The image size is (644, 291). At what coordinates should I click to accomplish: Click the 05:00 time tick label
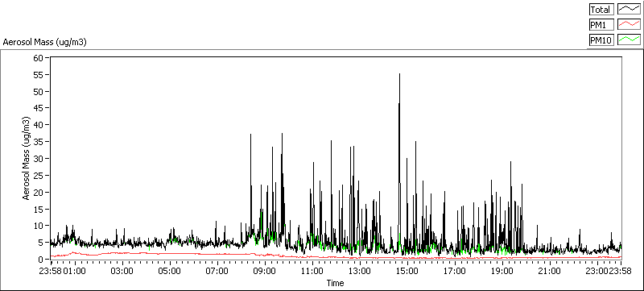point(170,271)
